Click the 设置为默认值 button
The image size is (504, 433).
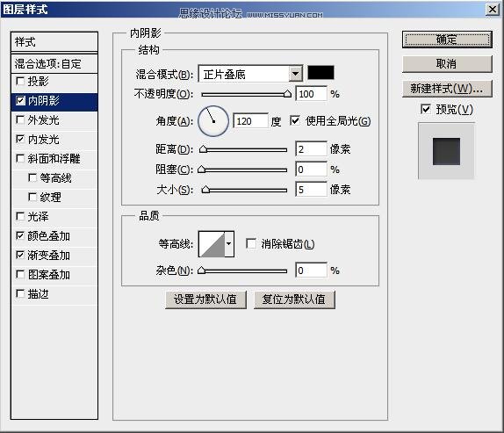(205, 299)
